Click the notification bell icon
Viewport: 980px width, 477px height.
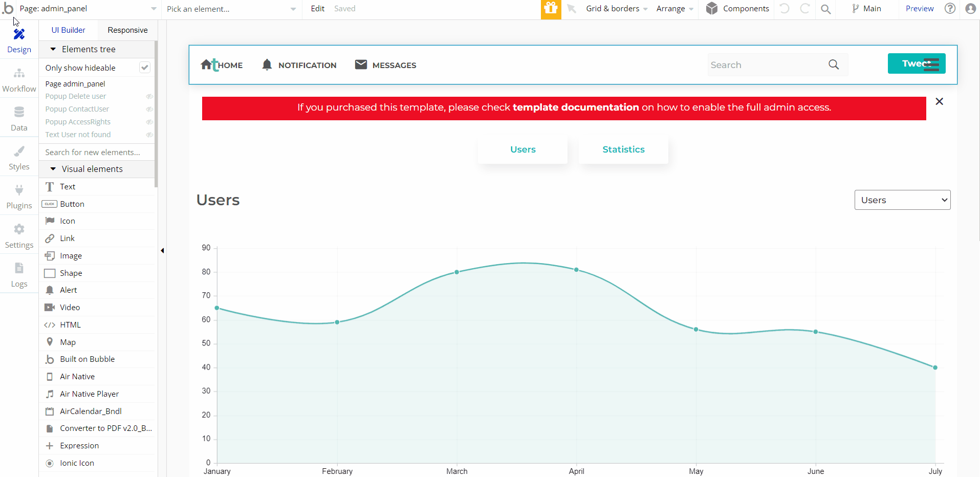(x=267, y=64)
